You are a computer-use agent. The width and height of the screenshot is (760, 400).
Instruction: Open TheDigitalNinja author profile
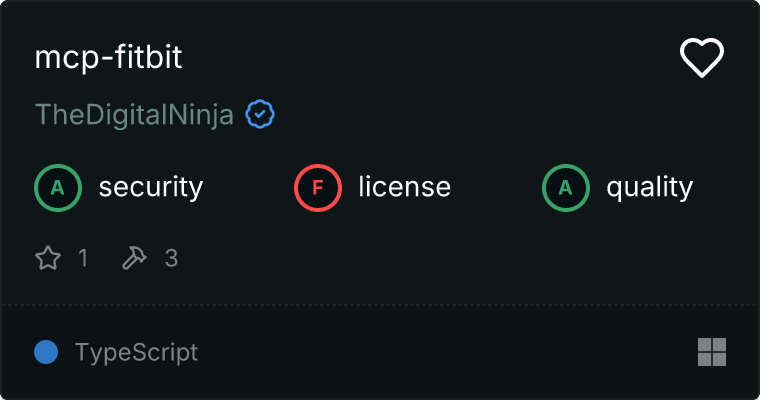[134, 115]
